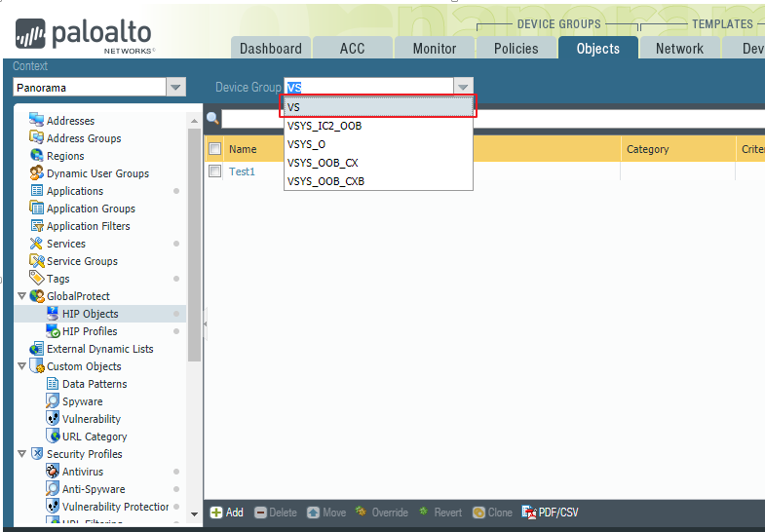Open the Application Filters icon
Screen dimensions: 765x532
pos(37,225)
